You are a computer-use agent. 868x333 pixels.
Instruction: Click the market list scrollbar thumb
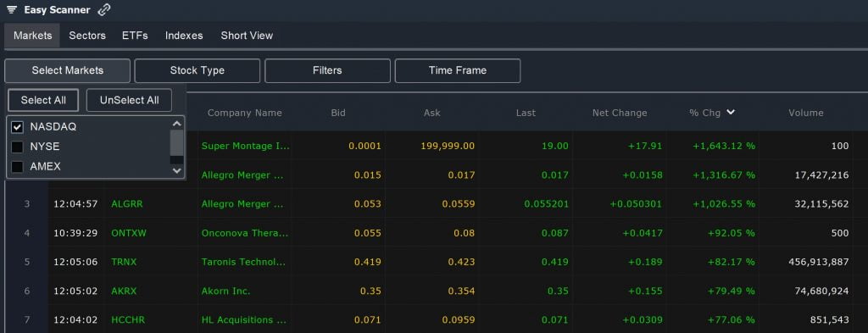click(177, 142)
